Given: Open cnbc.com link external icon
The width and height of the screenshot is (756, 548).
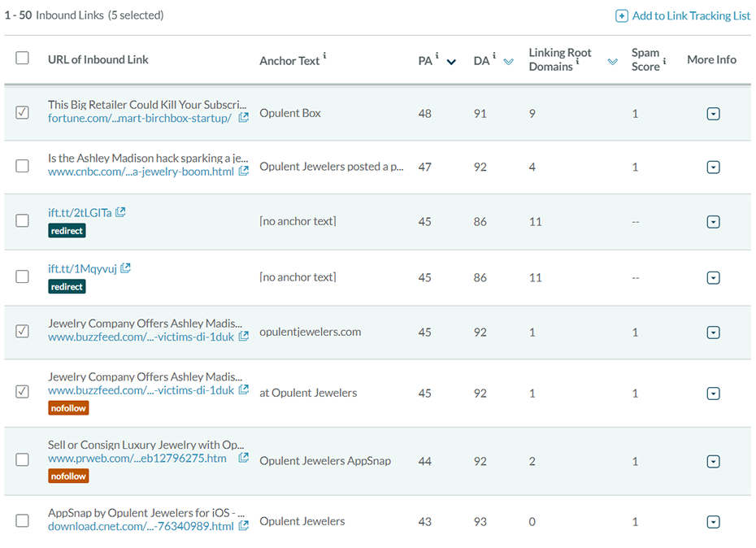Looking at the screenshot, I should tap(244, 171).
